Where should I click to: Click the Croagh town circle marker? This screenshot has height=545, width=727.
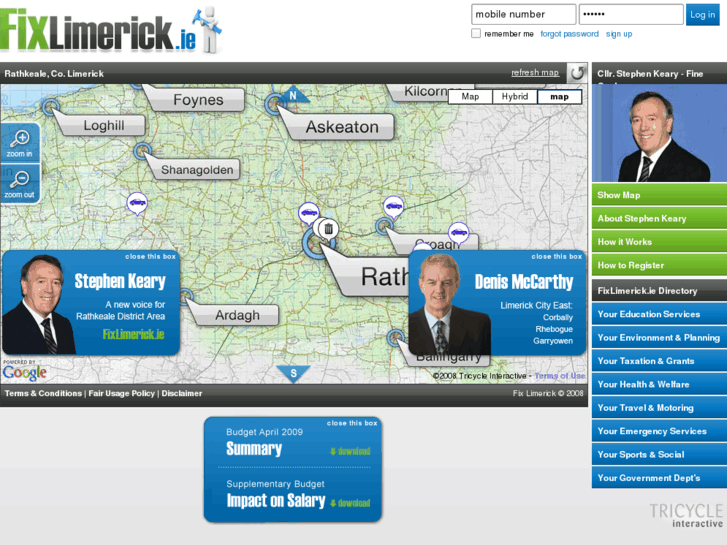tap(384, 226)
